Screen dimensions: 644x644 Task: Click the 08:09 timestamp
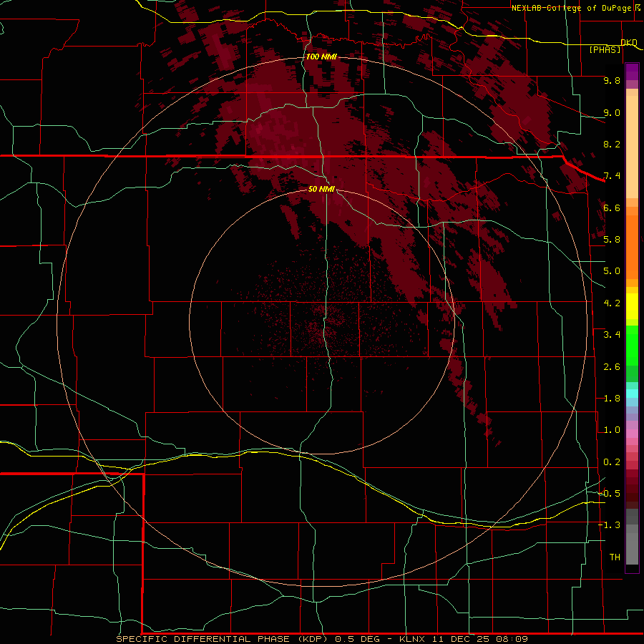(512, 639)
